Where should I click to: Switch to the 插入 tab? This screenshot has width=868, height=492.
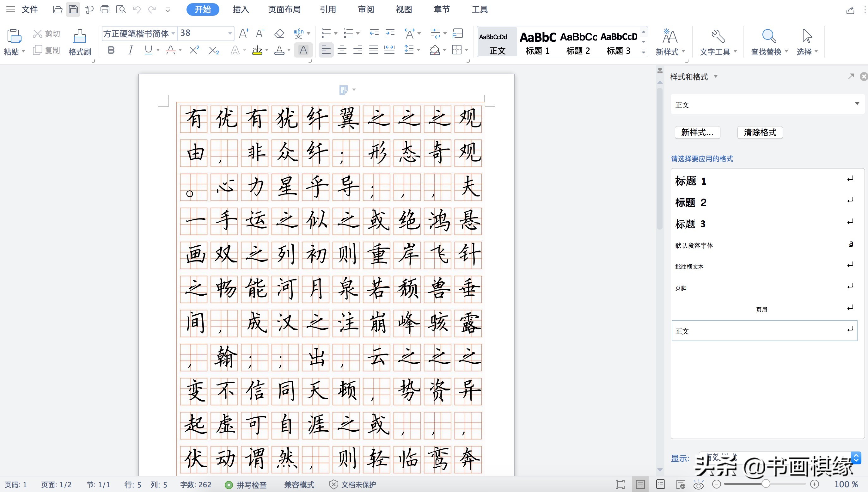(x=241, y=9)
